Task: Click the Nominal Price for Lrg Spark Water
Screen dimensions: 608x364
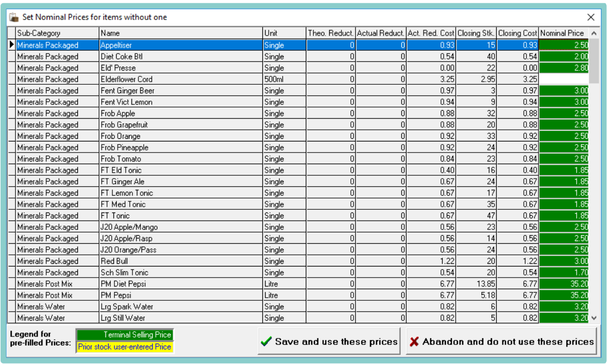Action: tap(564, 307)
